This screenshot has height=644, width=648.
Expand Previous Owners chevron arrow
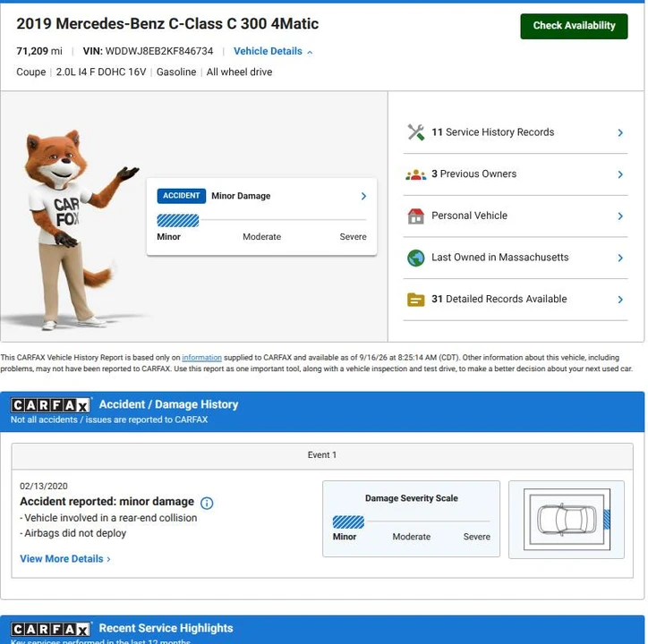pyautogui.click(x=620, y=174)
